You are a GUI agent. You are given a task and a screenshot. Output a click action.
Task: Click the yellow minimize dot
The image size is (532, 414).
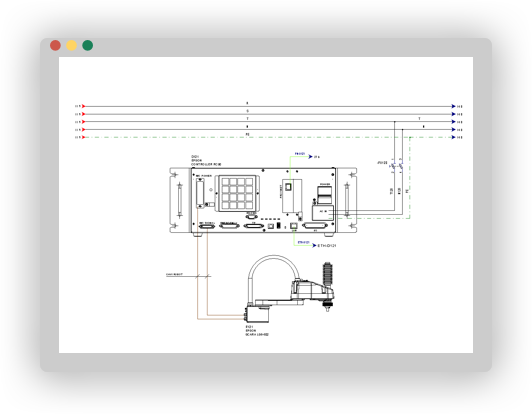(71, 45)
